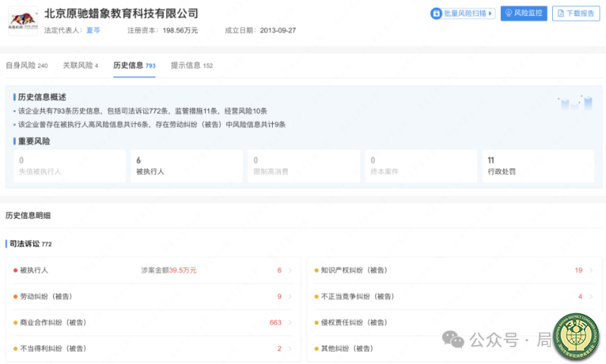Expand the 劳动纠纷（被告）row chevron

290,297
